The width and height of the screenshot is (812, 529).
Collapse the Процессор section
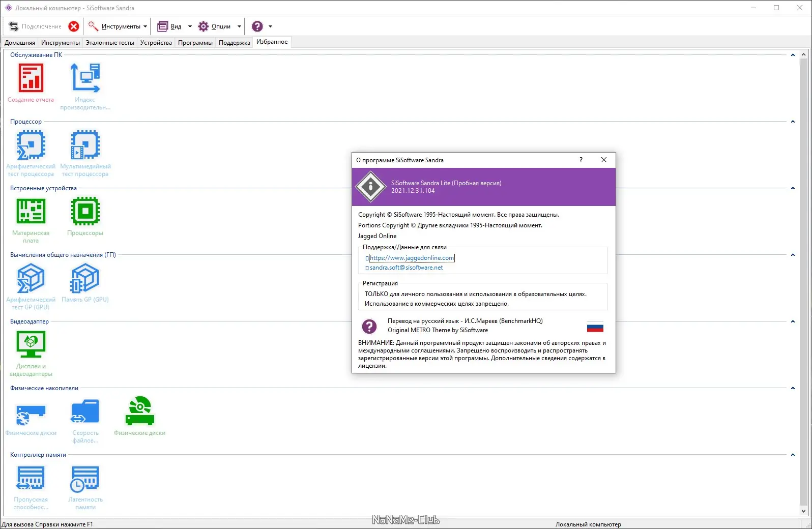click(793, 122)
